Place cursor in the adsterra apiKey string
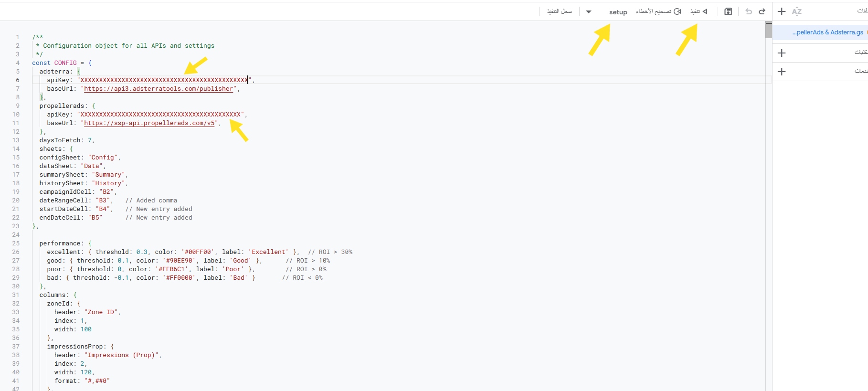 pyautogui.click(x=164, y=80)
